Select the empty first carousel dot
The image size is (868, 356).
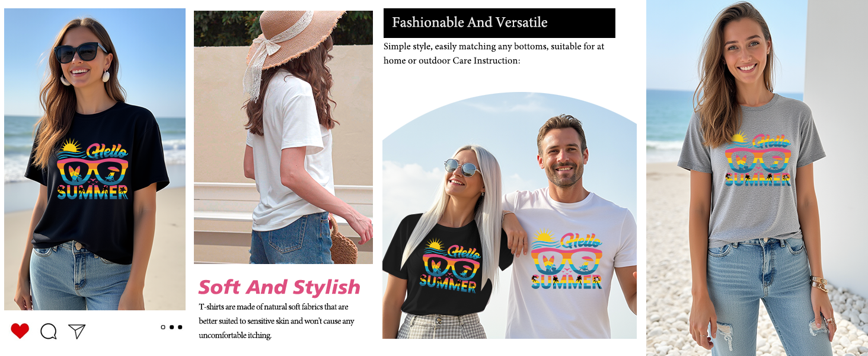163,327
